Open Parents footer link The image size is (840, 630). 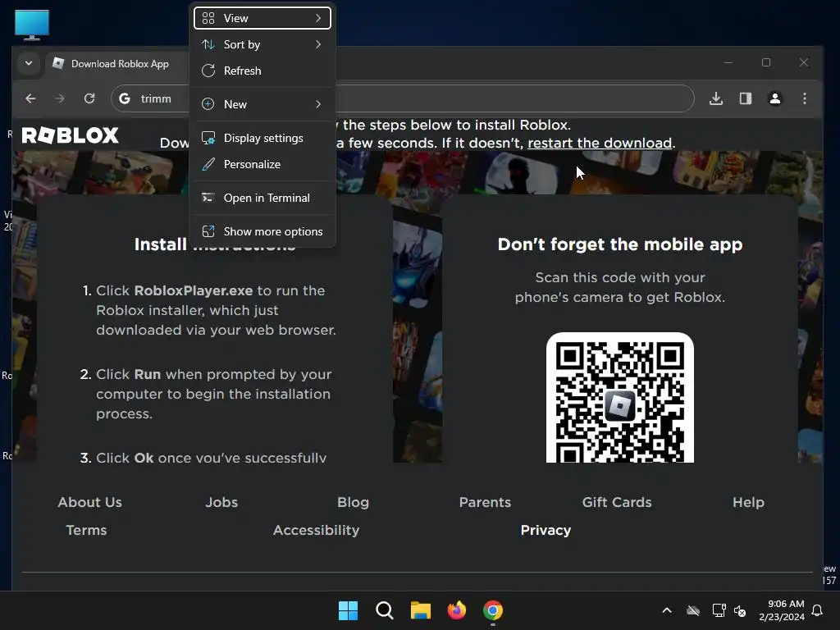point(486,502)
